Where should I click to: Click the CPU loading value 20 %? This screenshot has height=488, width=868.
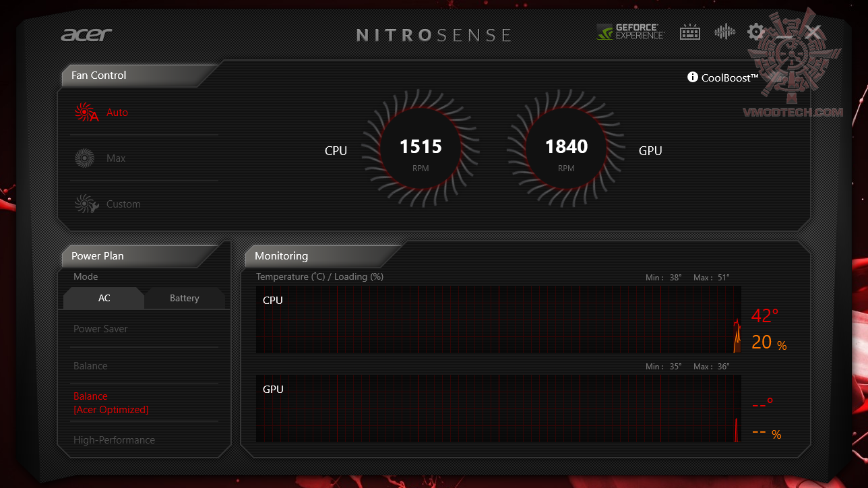click(x=769, y=342)
